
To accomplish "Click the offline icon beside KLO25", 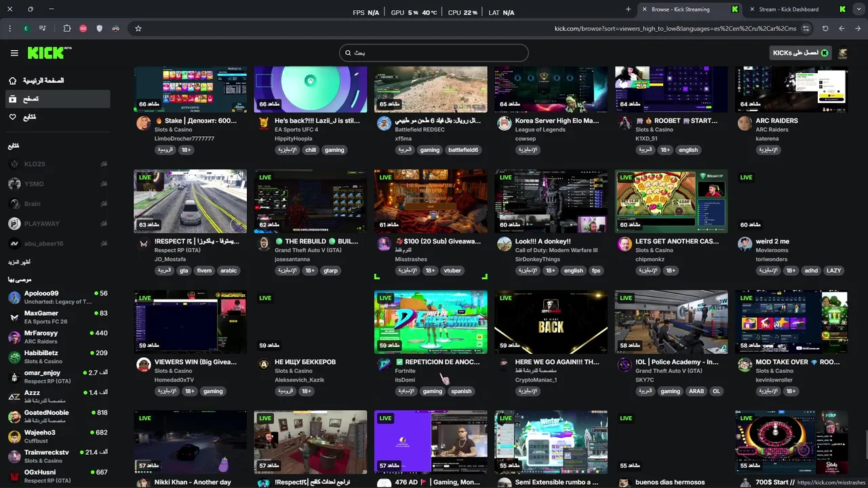I will click(104, 164).
